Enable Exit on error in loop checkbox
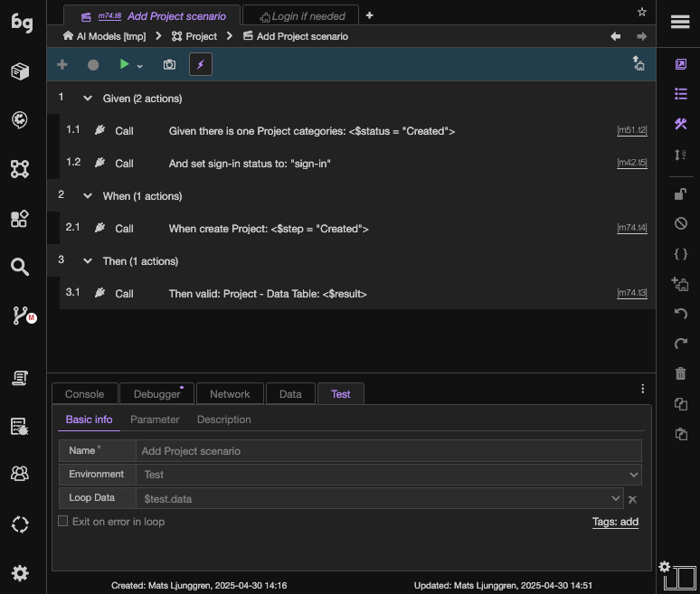Image resolution: width=700 pixels, height=594 pixels. [x=63, y=521]
